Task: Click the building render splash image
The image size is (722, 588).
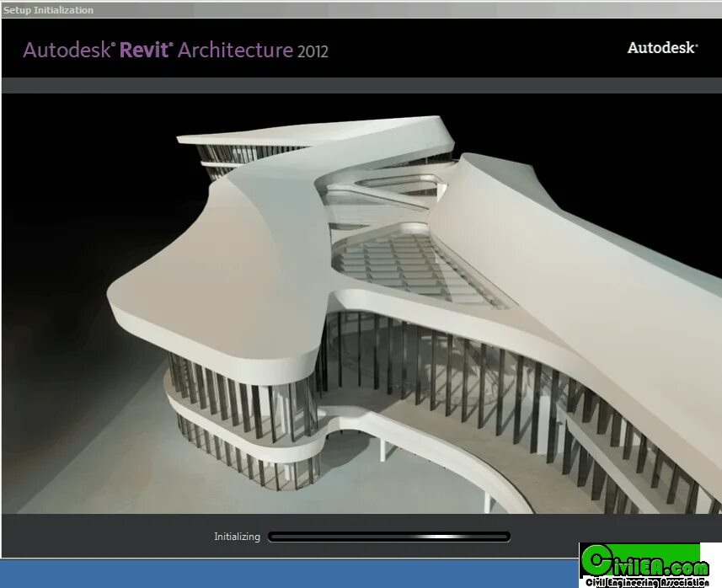Action: point(362,303)
